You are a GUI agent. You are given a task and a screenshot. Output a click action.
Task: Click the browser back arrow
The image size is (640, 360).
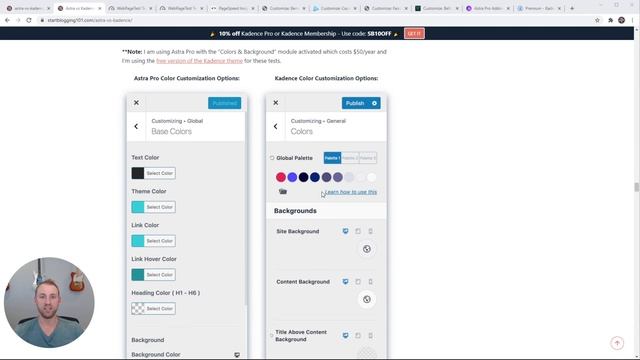coord(7,20)
